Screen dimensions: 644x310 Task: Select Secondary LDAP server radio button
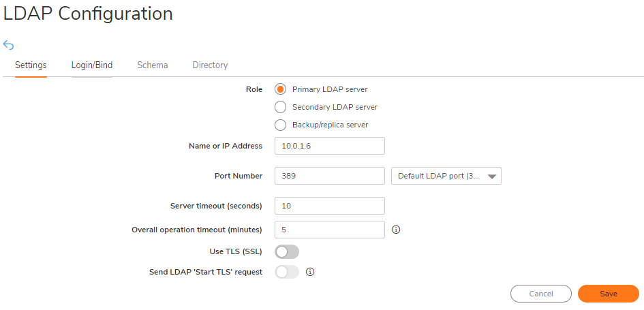tap(280, 107)
